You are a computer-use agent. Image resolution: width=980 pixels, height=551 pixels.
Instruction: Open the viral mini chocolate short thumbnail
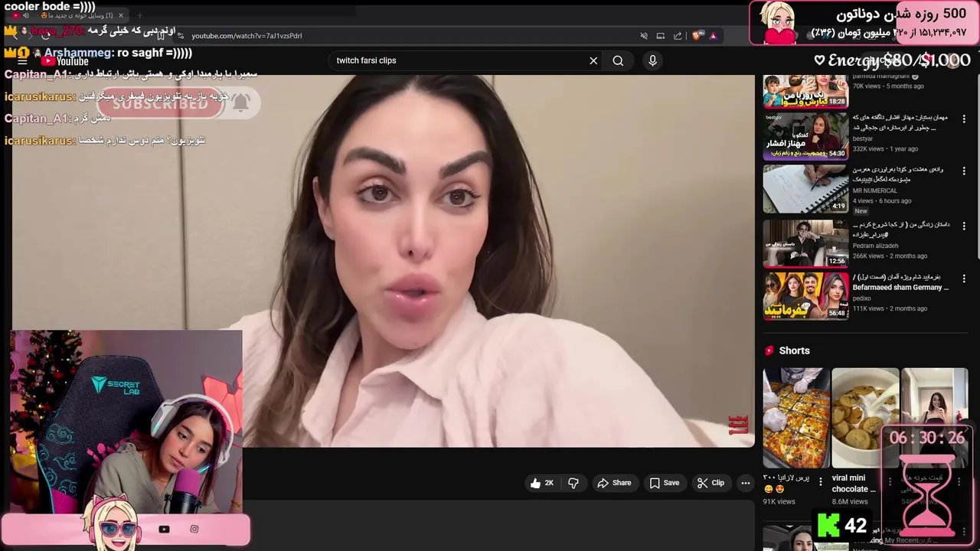(x=865, y=418)
